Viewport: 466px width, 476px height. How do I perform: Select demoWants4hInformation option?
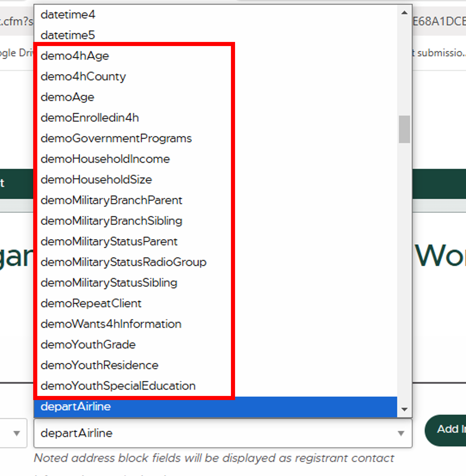point(111,324)
